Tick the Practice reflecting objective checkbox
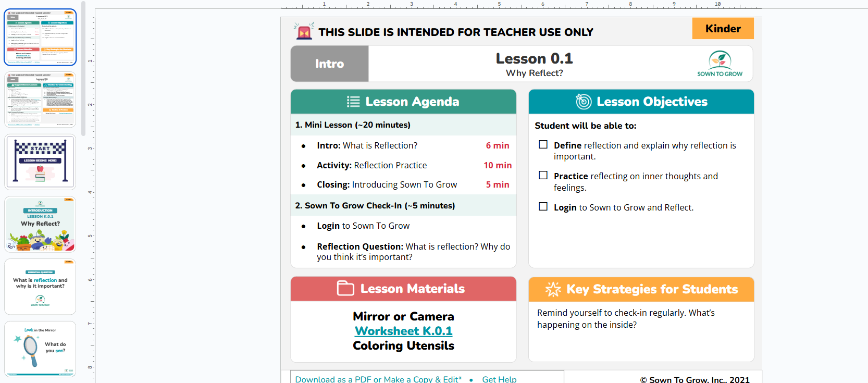Screen dimensions: 868x383 pyautogui.click(x=543, y=175)
